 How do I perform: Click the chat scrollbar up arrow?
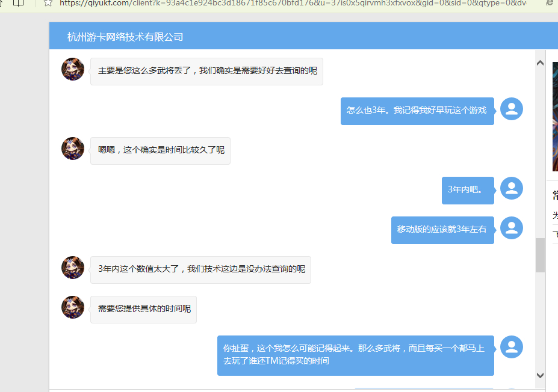click(x=540, y=63)
